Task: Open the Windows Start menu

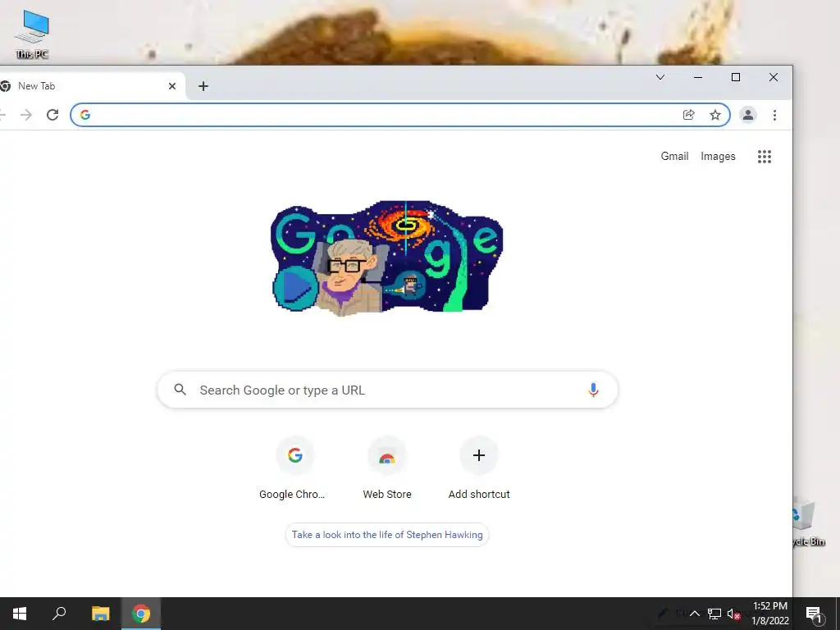Action: click(20, 614)
